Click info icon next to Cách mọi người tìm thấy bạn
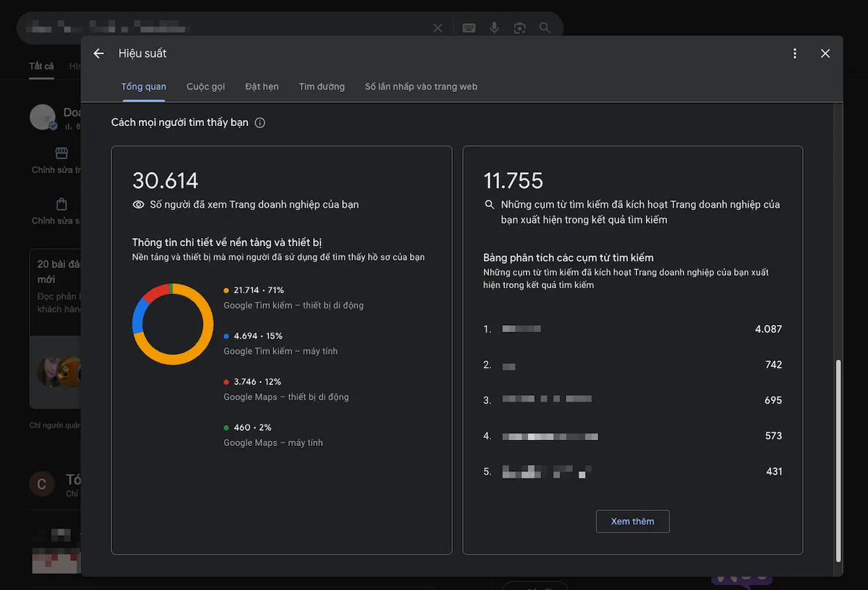The width and height of the screenshot is (868, 590). tap(260, 123)
